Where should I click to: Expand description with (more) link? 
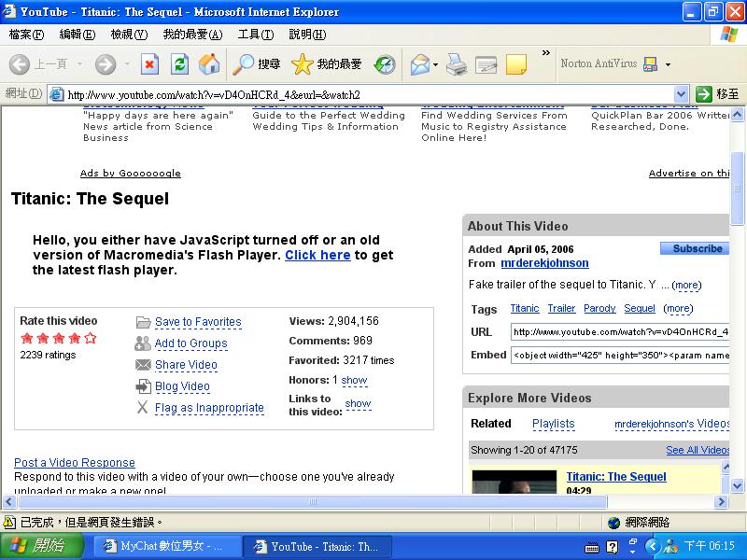coord(686,286)
